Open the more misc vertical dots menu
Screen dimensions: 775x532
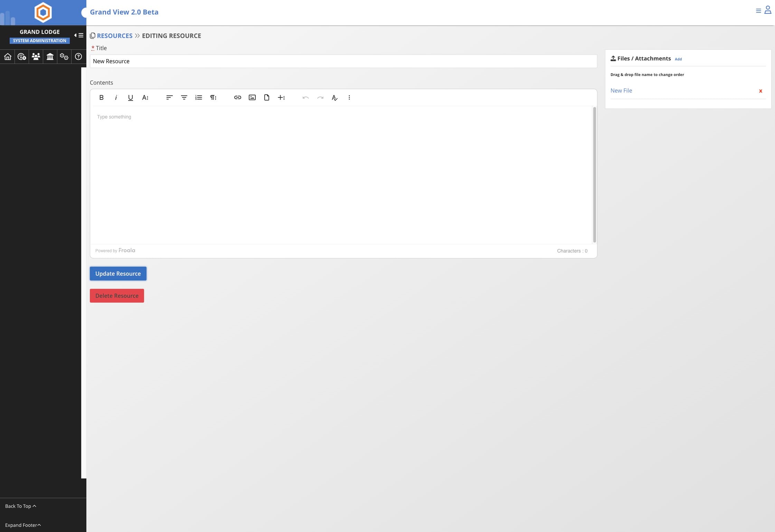pyautogui.click(x=349, y=97)
